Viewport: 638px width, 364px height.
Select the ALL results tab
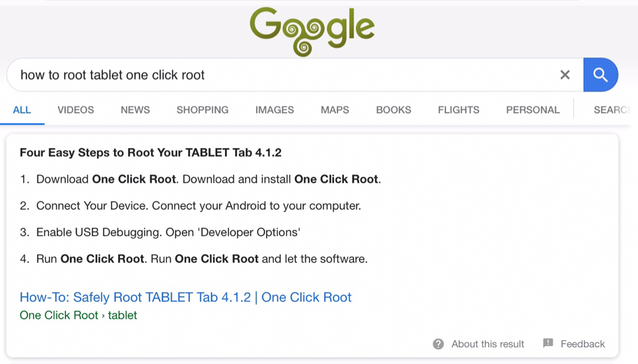point(22,110)
